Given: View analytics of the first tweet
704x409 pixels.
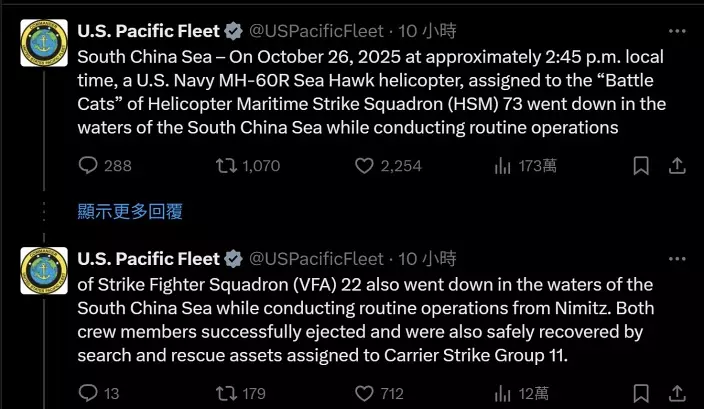Looking at the screenshot, I should click(x=503, y=166).
